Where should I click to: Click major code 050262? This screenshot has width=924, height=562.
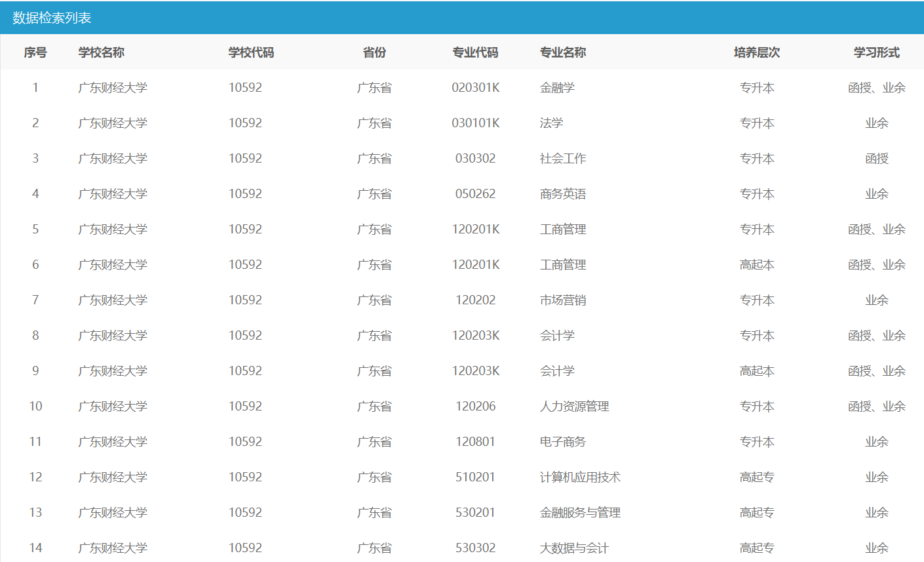tap(476, 194)
